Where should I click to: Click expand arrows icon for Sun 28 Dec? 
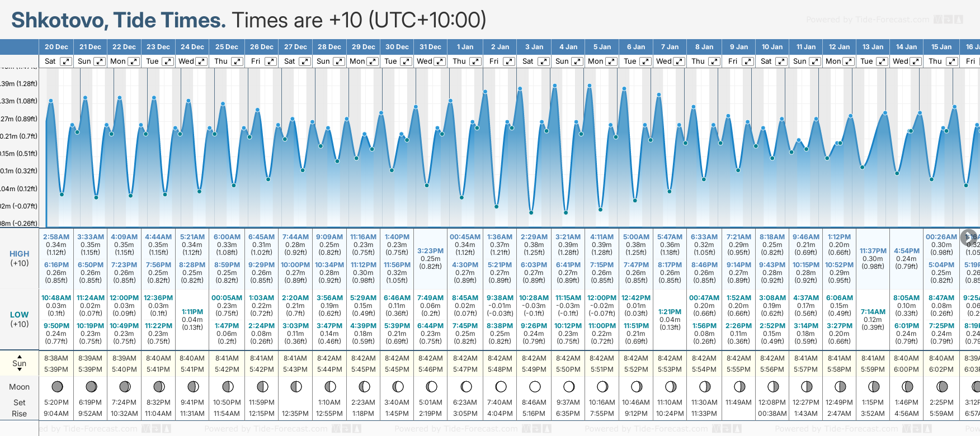tap(339, 61)
